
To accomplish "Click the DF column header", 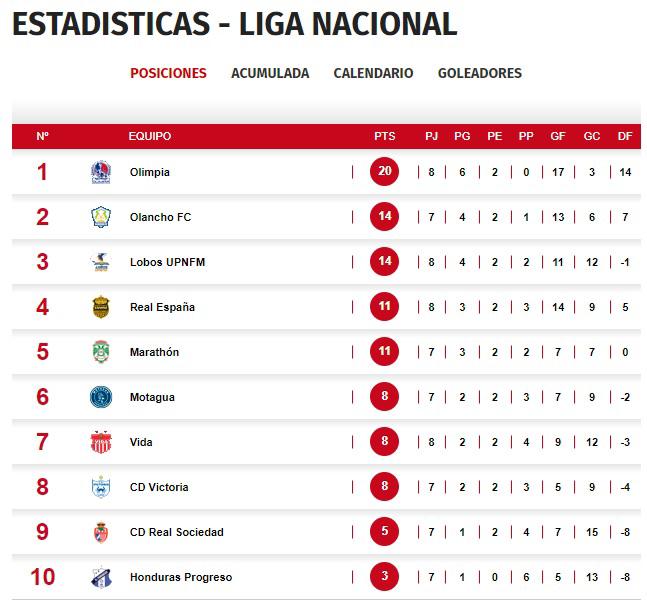I will 625,136.
